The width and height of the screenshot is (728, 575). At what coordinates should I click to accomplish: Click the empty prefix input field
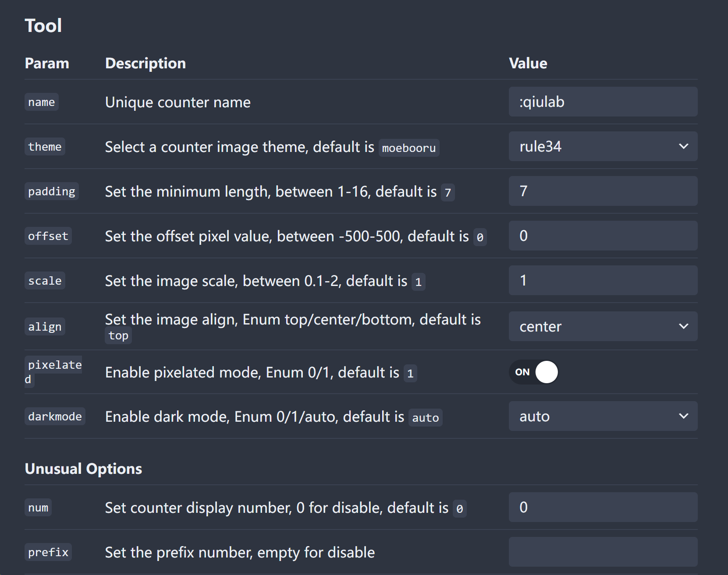coord(603,552)
